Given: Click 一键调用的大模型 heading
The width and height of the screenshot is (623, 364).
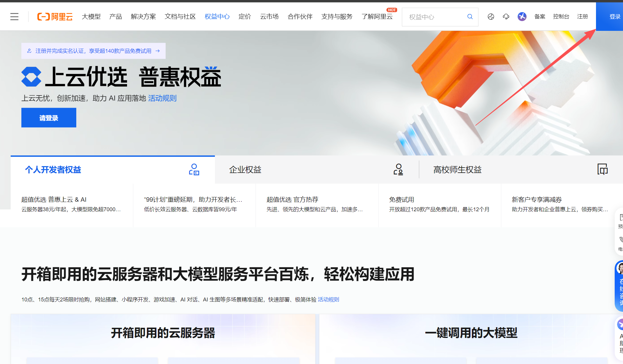Looking at the screenshot, I should click(471, 333).
